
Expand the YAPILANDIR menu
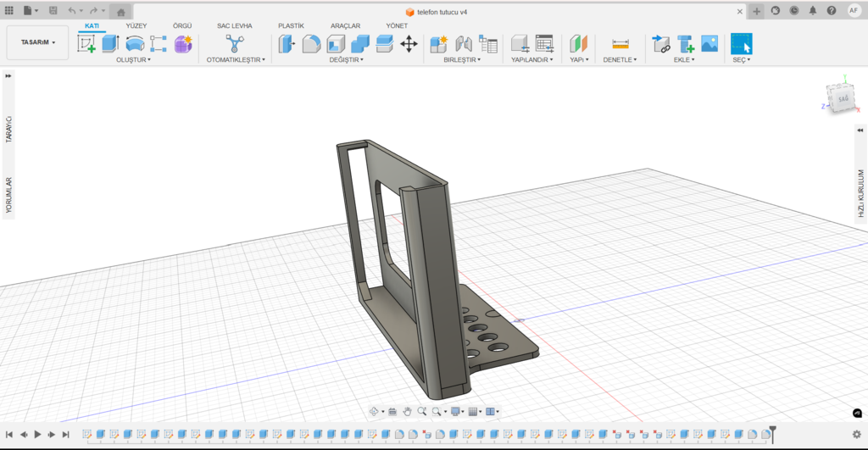coord(532,60)
